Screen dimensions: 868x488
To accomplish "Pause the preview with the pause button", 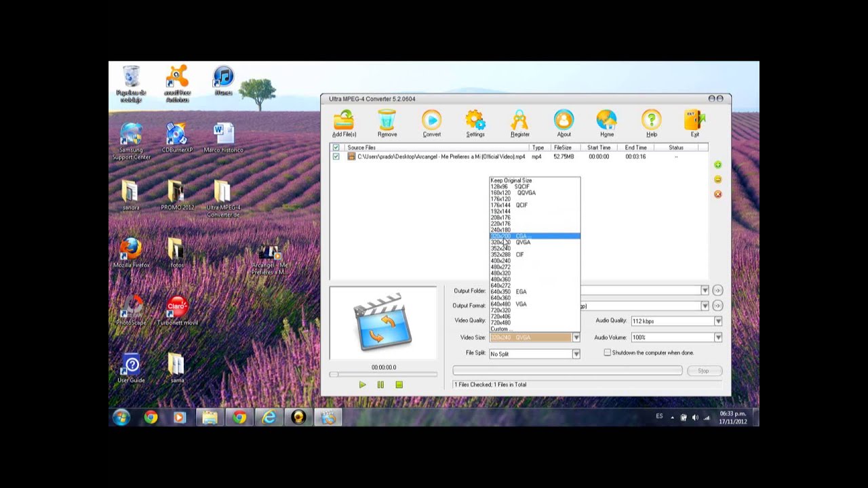I will (380, 385).
